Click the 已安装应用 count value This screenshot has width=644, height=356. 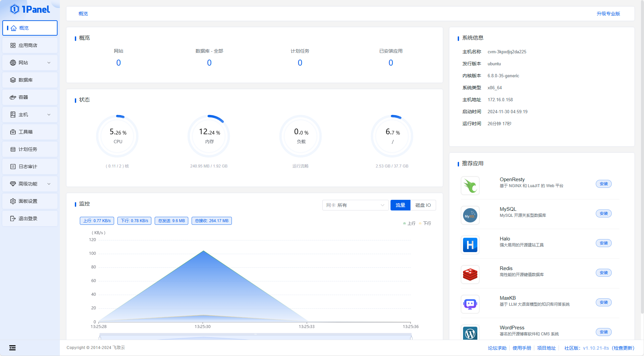click(391, 63)
